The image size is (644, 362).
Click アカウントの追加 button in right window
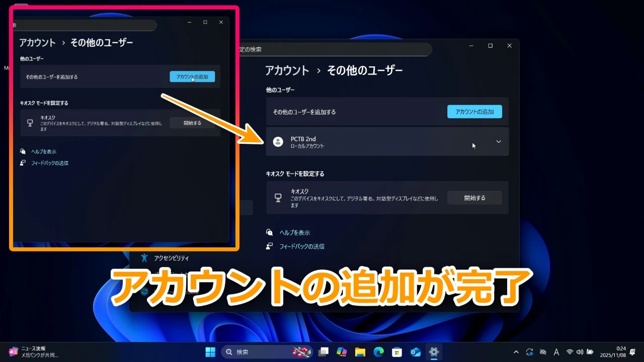click(474, 112)
